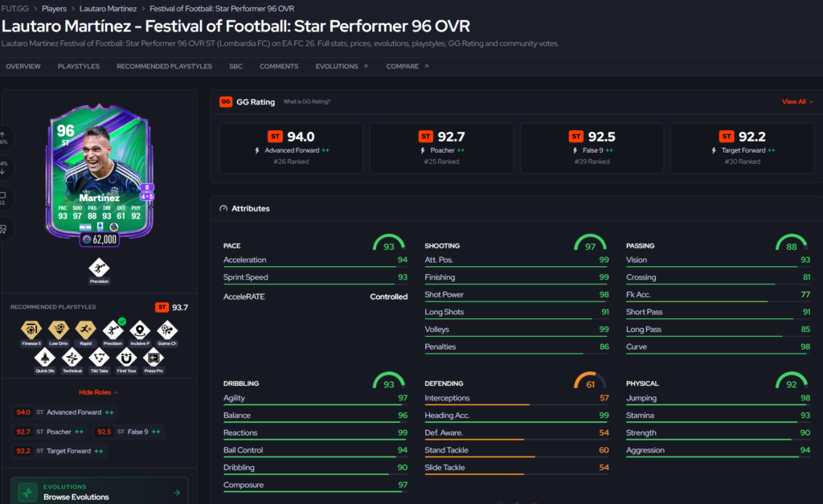823x504 pixels.
Task: Follow the Players breadcrumb link
Action: 54,8
